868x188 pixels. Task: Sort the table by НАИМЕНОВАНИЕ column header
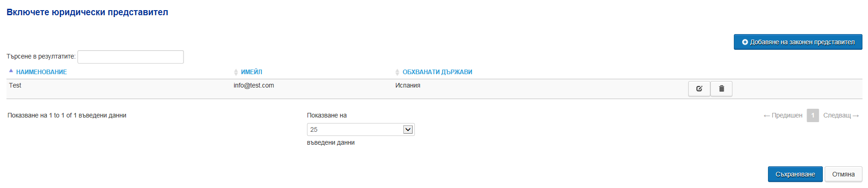[41, 72]
